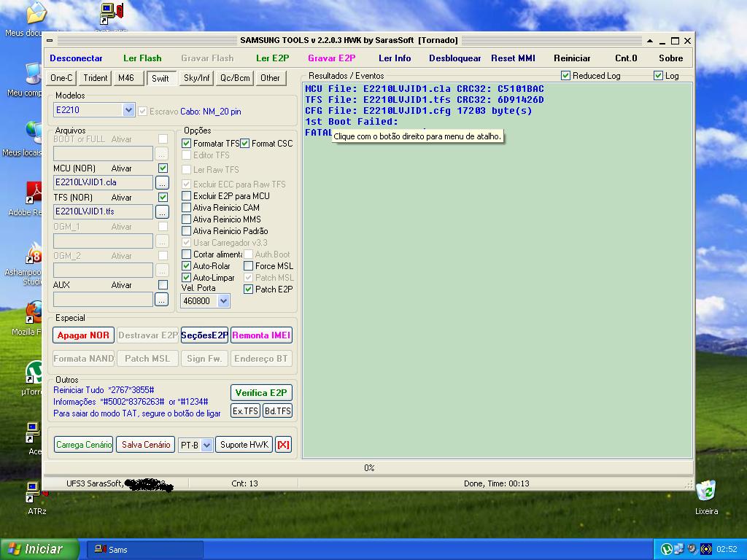Switch to the Trident tab
747x560 pixels.
(x=96, y=78)
